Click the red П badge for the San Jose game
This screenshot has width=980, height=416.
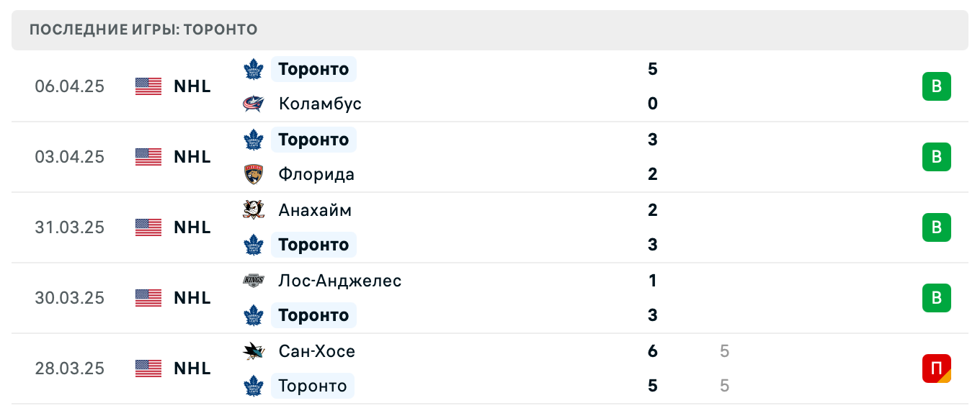coord(936,368)
